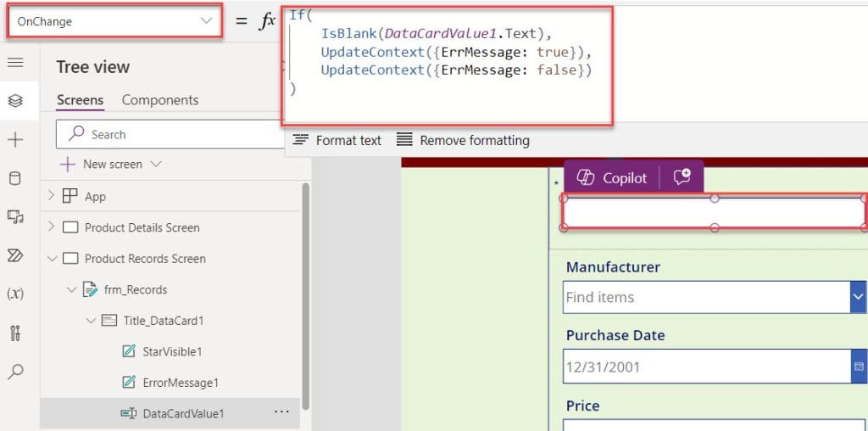Click the Purchase Date label
The height and width of the screenshot is (431, 868).
coord(615,336)
